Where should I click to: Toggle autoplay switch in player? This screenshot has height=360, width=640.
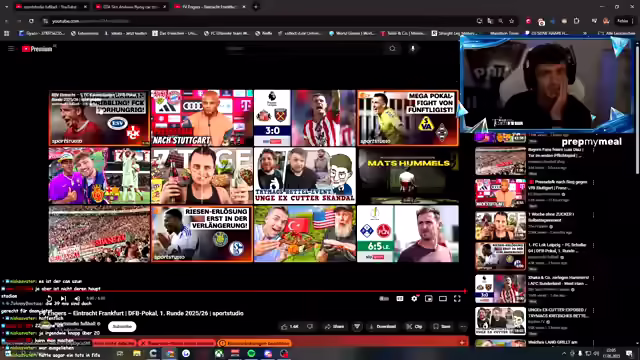(384, 299)
